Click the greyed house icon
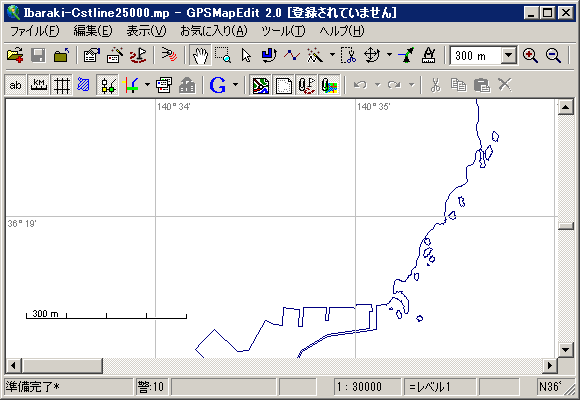This screenshot has width=580, height=400. (187, 85)
